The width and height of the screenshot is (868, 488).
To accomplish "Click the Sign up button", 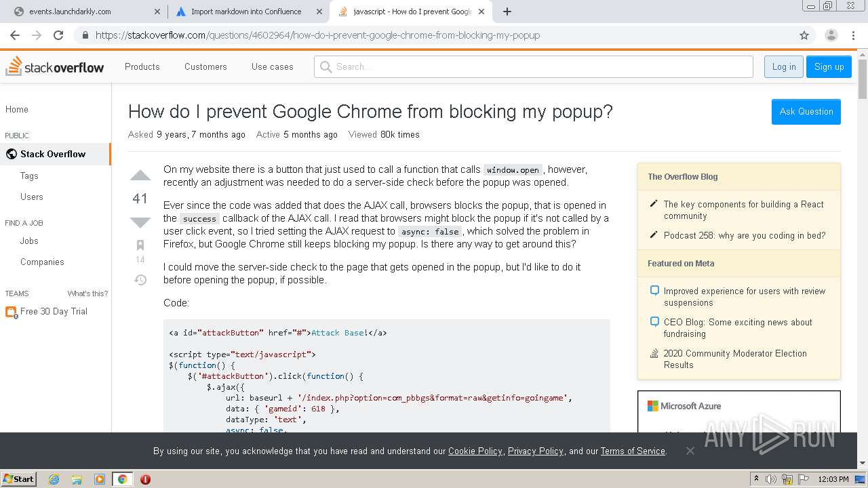I will coord(829,66).
